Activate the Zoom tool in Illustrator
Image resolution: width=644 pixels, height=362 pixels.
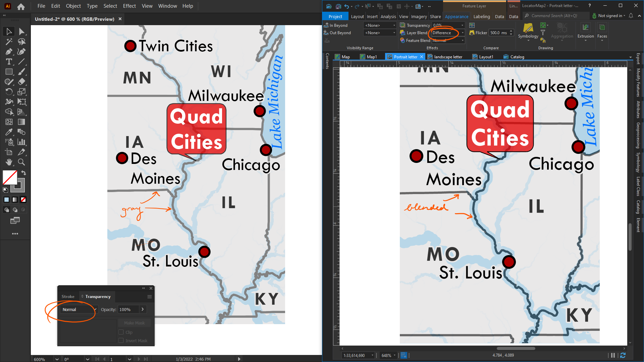tap(21, 162)
